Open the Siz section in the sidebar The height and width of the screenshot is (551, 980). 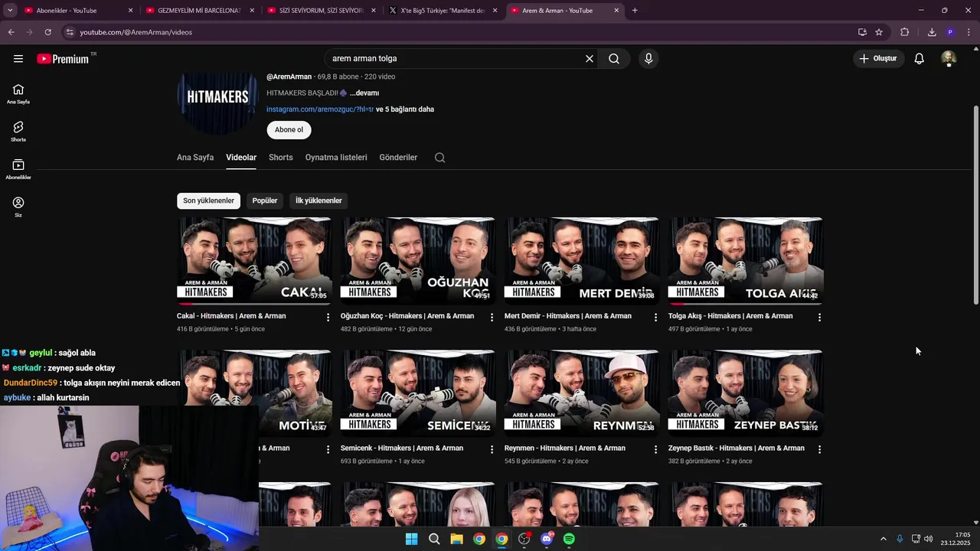(18, 207)
